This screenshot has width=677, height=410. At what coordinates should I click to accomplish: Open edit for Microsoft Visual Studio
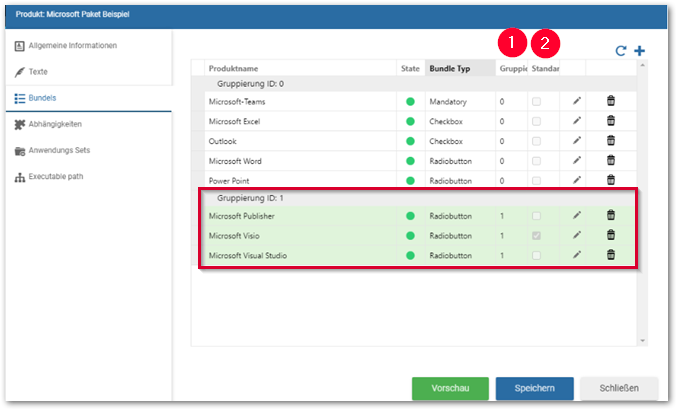[x=577, y=255]
